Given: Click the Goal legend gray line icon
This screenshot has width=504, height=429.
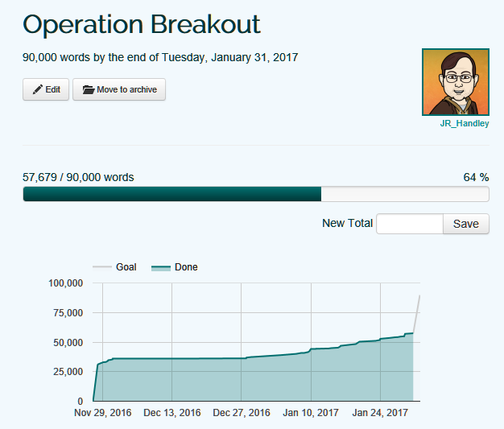Looking at the screenshot, I should coord(103,267).
